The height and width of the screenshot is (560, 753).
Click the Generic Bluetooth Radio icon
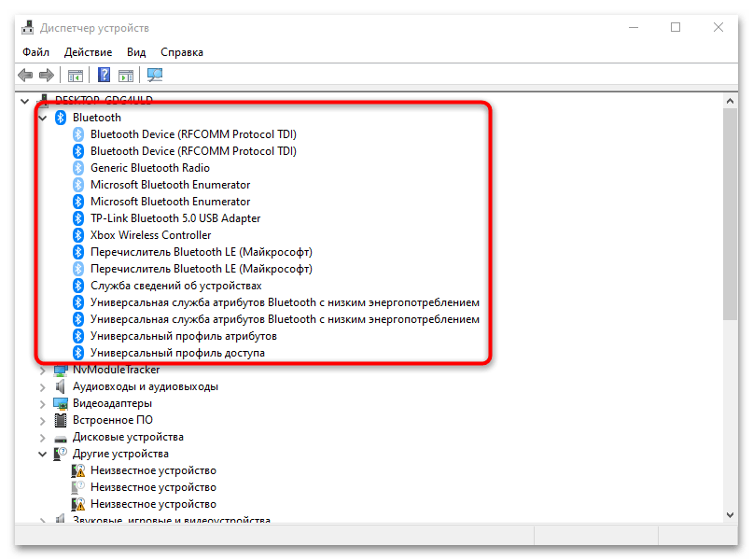point(78,168)
